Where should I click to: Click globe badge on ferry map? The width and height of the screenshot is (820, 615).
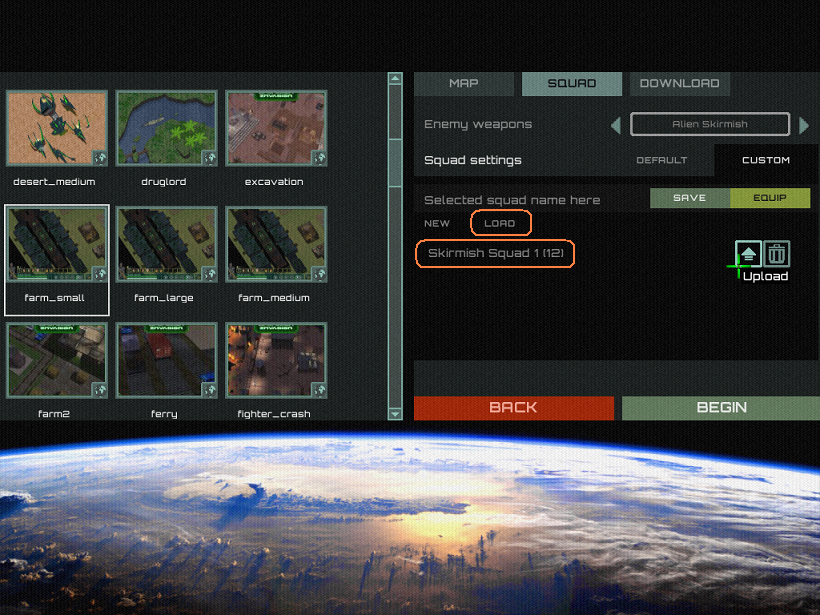click(x=210, y=390)
